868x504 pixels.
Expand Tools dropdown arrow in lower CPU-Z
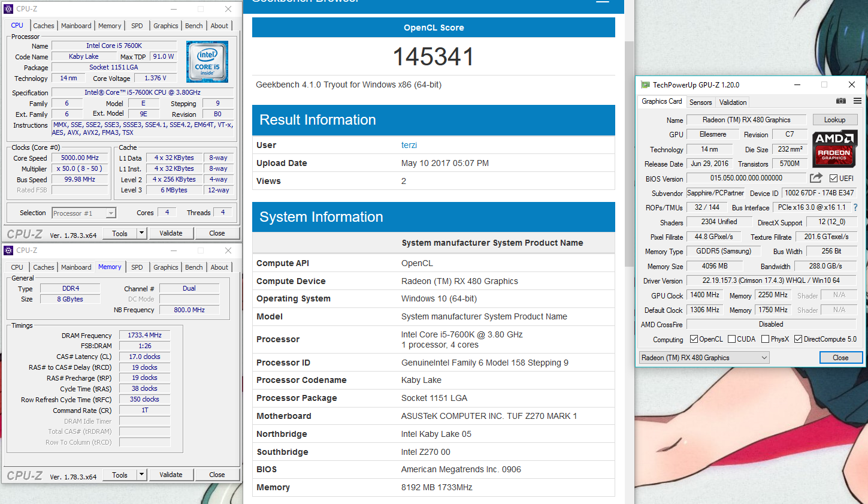(x=142, y=475)
